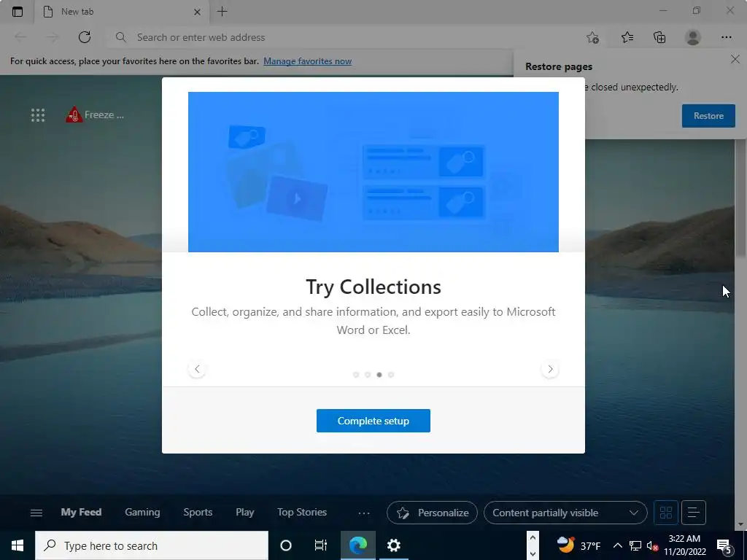The width and height of the screenshot is (747, 560).
Task: Expand the Content partially visible dropdown
Action: coord(565,513)
